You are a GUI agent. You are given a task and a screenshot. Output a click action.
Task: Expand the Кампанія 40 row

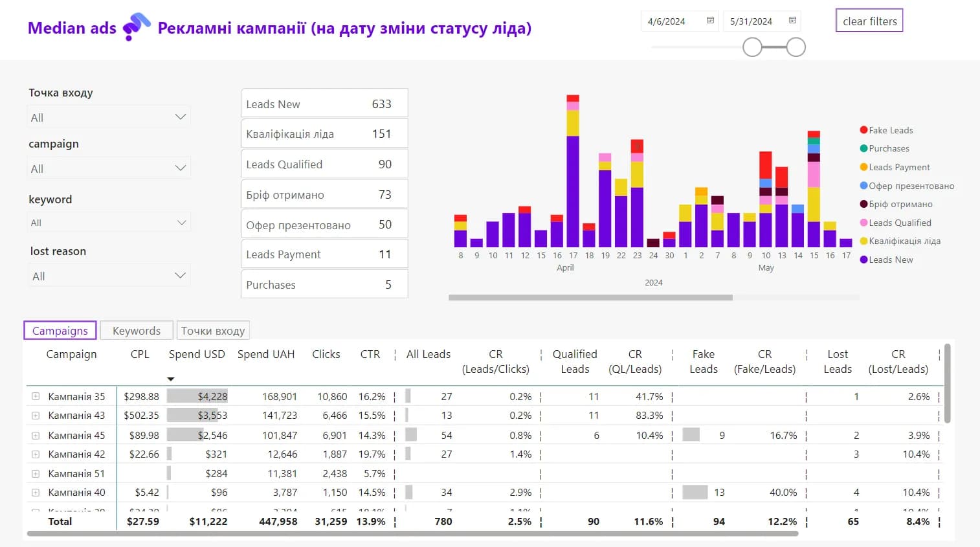point(36,493)
